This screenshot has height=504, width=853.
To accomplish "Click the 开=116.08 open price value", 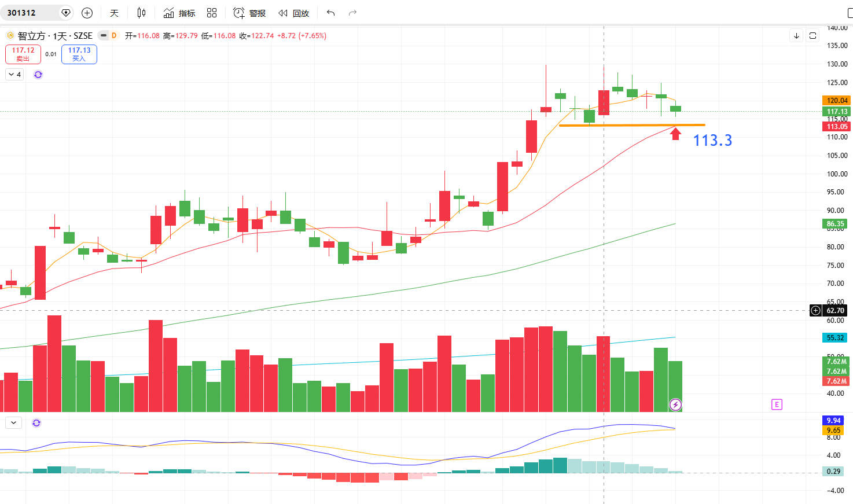I will [x=142, y=36].
